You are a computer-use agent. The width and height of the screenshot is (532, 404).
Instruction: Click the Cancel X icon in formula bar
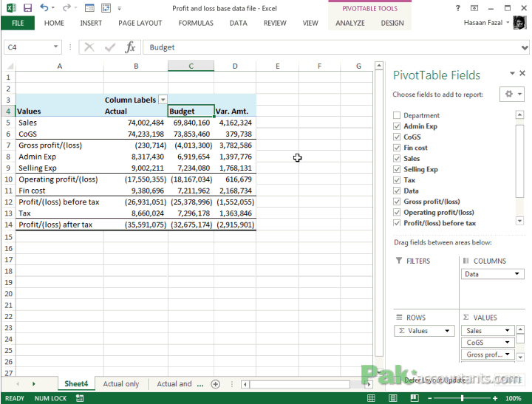pyautogui.click(x=89, y=47)
